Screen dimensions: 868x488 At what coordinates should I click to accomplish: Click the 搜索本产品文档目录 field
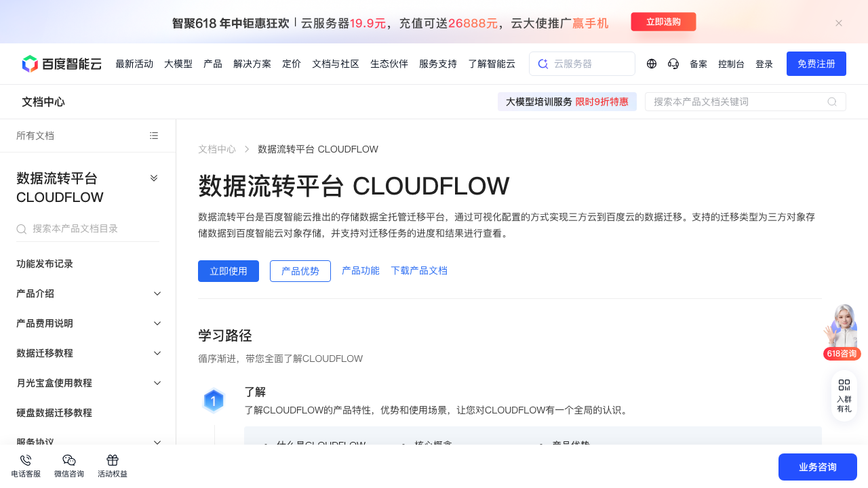click(87, 229)
